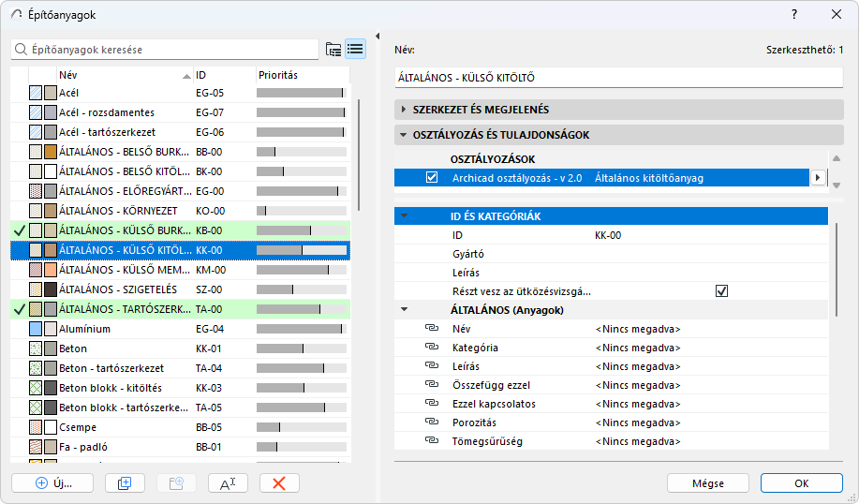Screen dimensions: 859x504
Task: Click the duplicate building material icon
Action: pyautogui.click(x=125, y=482)
